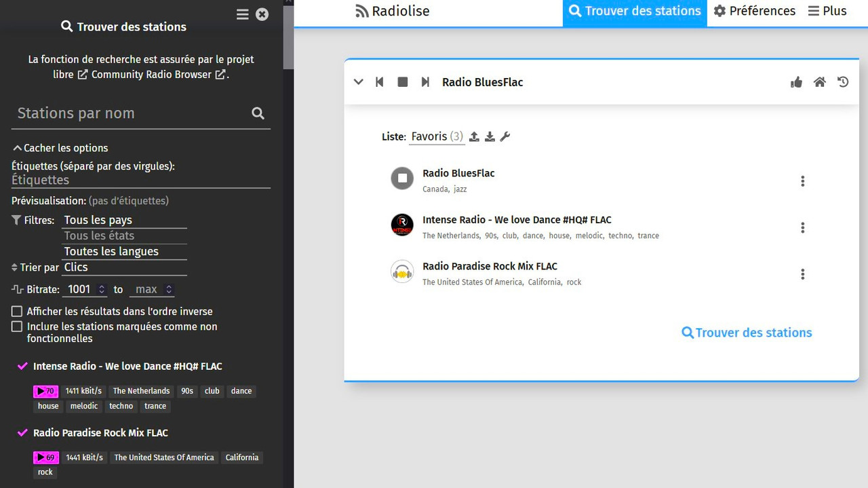
Task: Collapse the player with chevron-down icon
Action: tap(358, 82)
